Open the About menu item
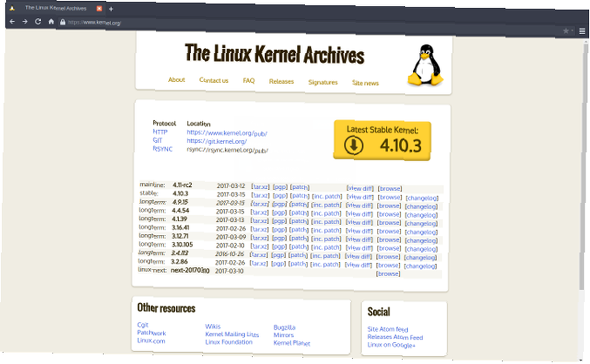This screenshot has height=364, width=590. coord(176,80)
